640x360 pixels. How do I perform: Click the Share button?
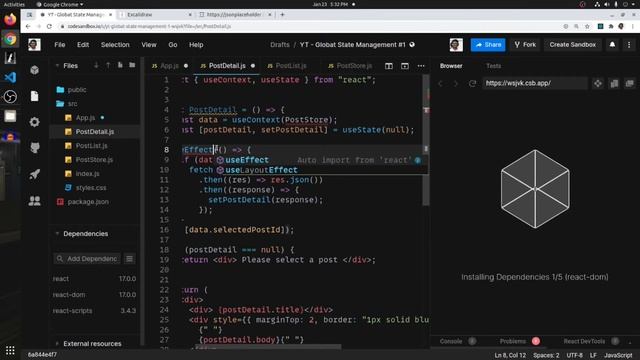coord(488,44)
